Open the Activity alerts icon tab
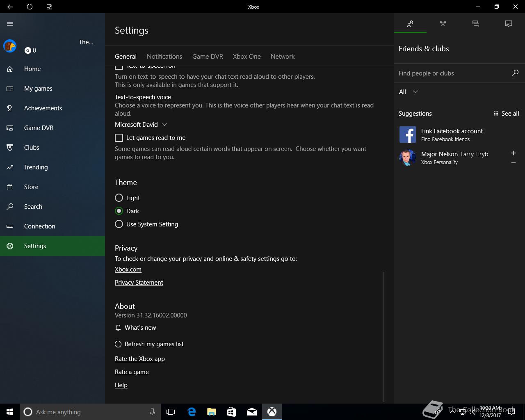 (x=508, y=24)
